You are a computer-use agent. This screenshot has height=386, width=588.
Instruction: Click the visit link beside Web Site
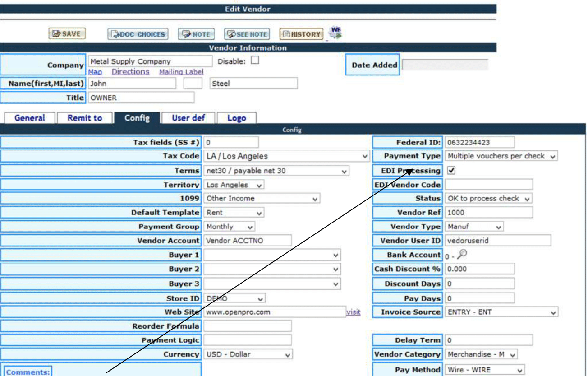353,312
